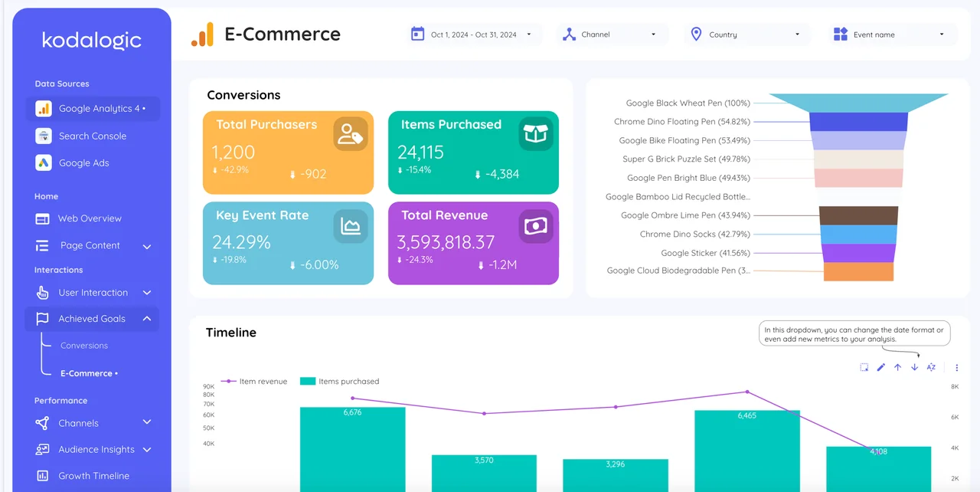
Task: Open the Channel filter dropdown
Action: click(612, 34)
